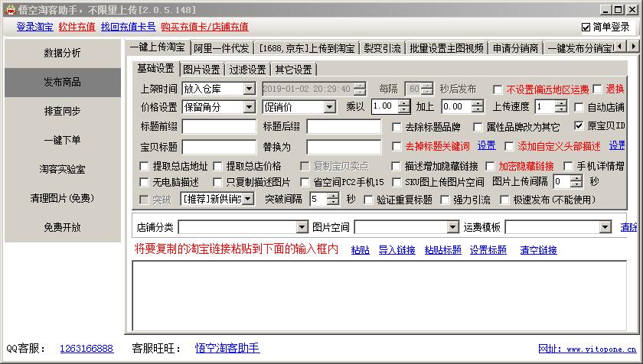The width and height of the screenshot is (643, 364).
Task: Toggle 加密隐藏链接 checkbox
Action: [490, 166]
